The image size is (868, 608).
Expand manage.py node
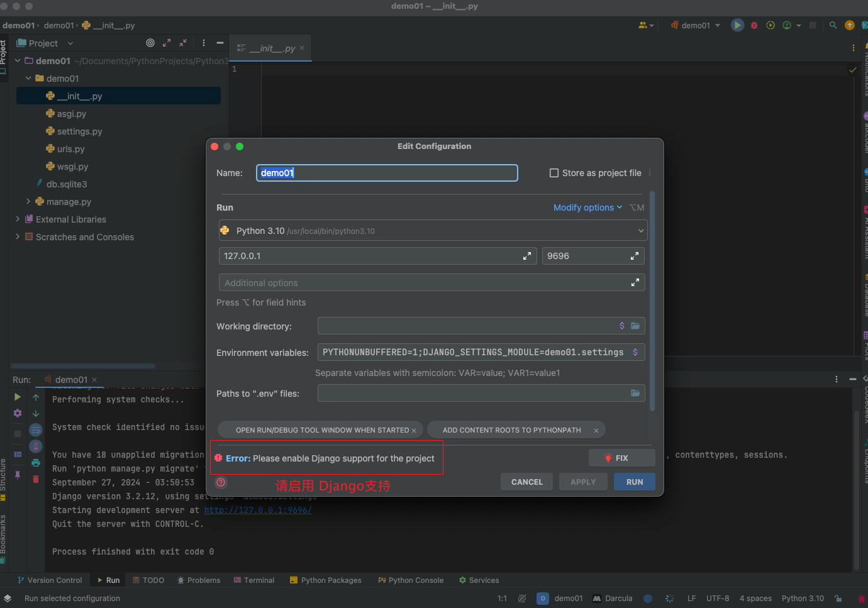(x=28, y=202)
